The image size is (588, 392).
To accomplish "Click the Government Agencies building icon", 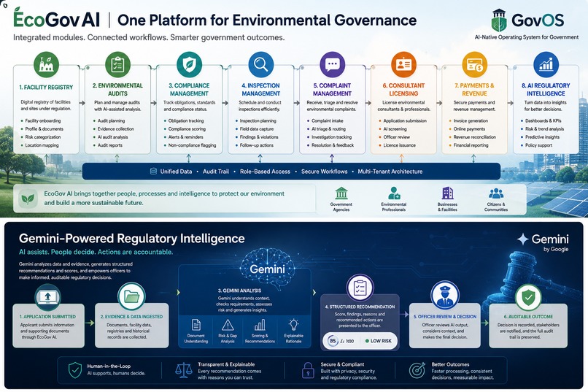I will (341, 193).
